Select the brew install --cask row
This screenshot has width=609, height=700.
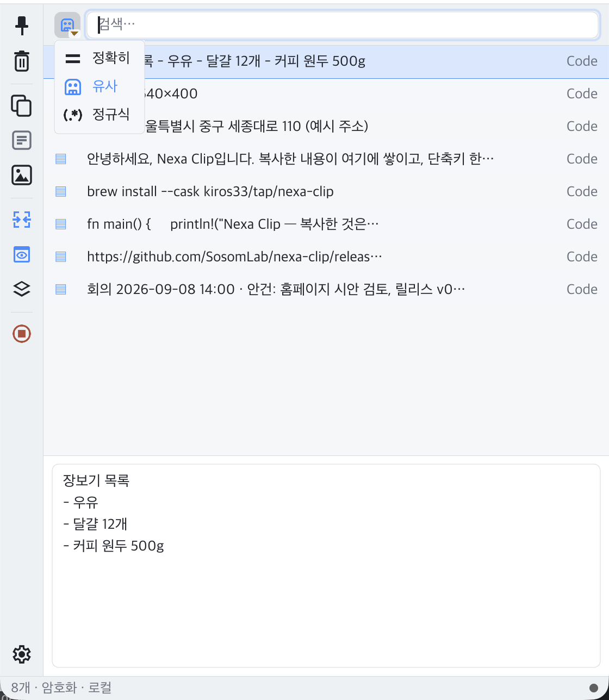(326, 191)
